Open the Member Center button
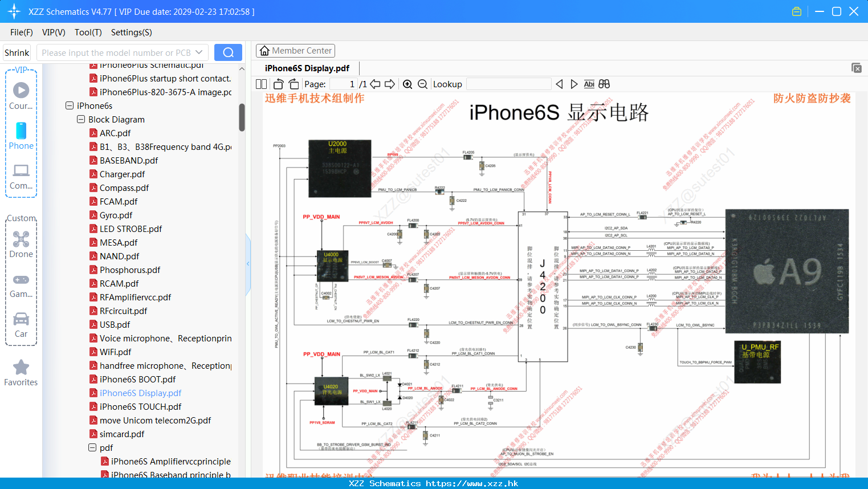This screenshot has height=489, width=868. 295,51
